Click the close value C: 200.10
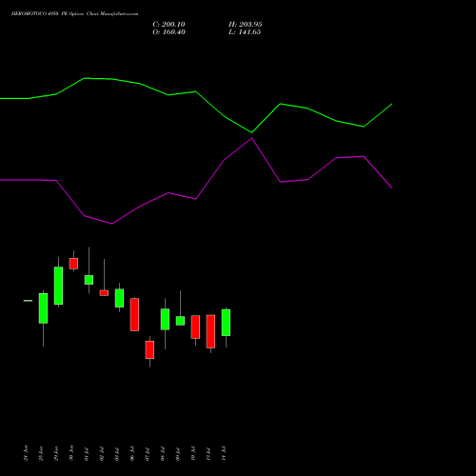 (x=169, y=25)
